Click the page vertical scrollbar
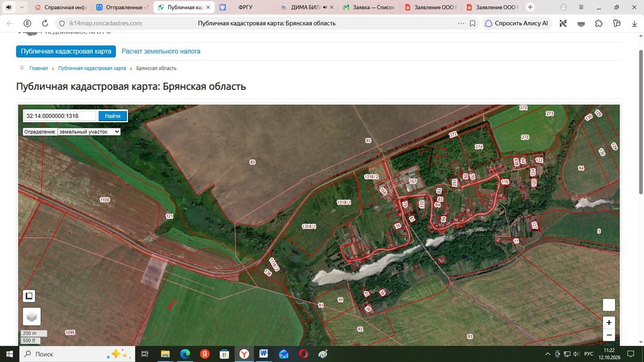 pyautogui.click(x=641, y=123)
